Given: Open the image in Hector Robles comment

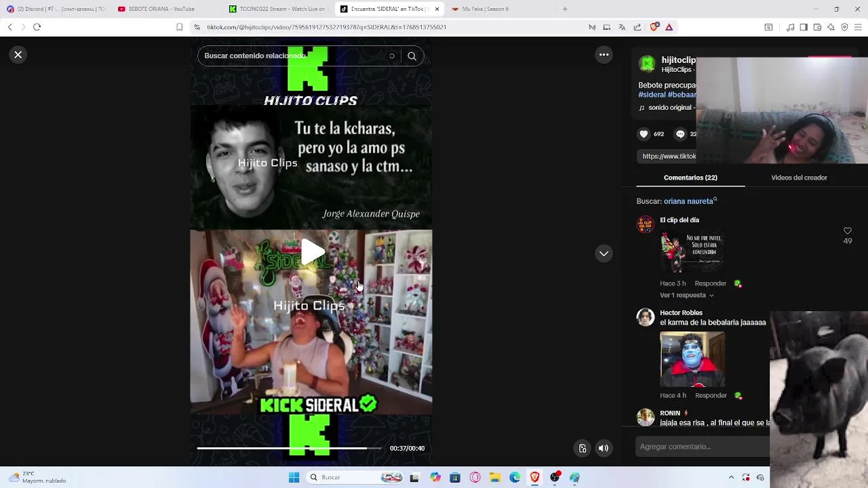Looking at the screenshot, I should click(x=692, y=359).
